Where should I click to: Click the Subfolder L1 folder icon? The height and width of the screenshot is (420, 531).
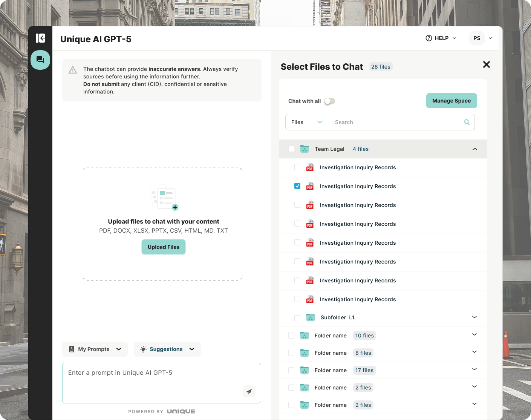tap(311, 317)
